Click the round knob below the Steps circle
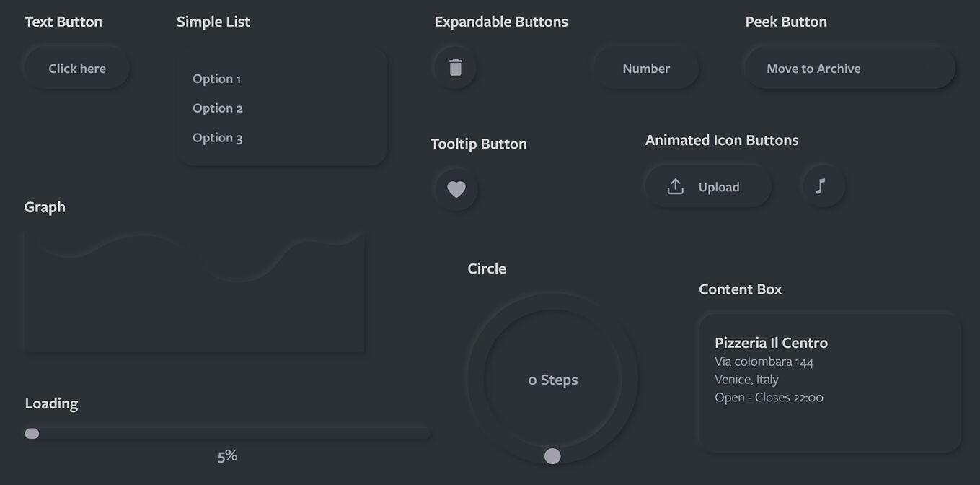Image resolution: width=980 pixels, height=485 pixels. coord(552,455)
